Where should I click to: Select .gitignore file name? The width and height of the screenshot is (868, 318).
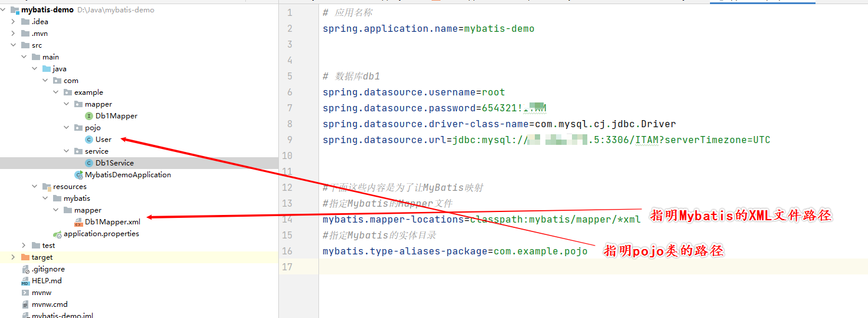tap(48, 269)
